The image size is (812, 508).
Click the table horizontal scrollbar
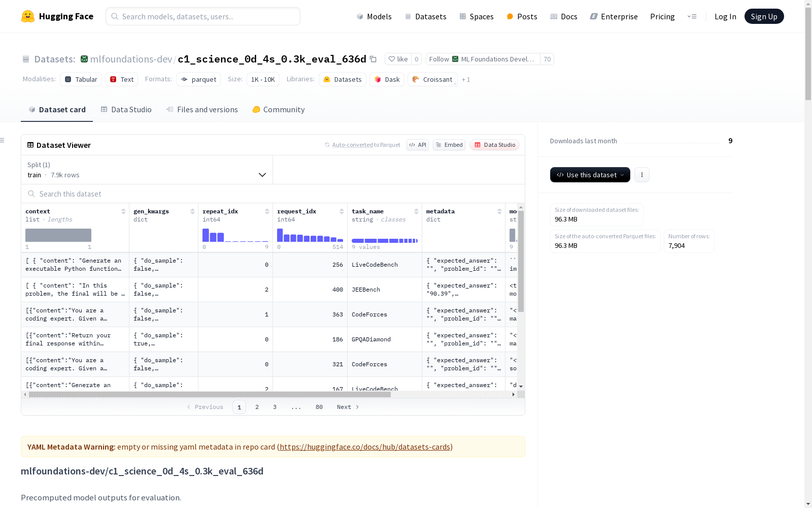coord(210,394)
